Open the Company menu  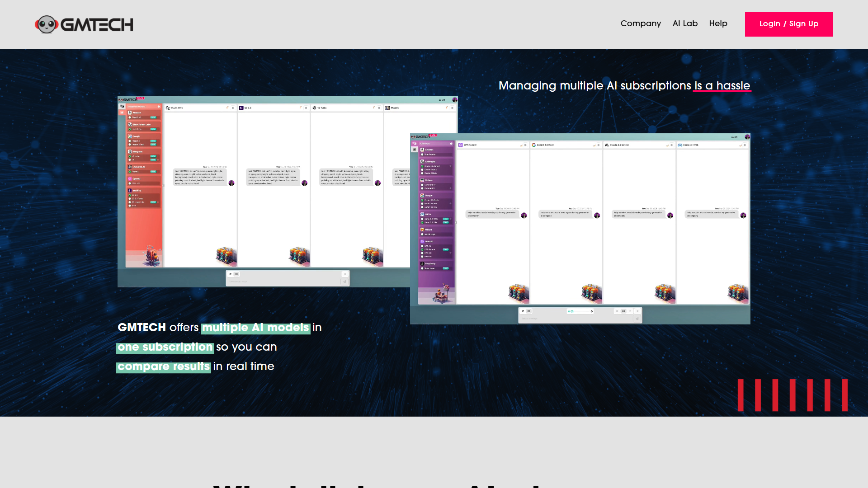(x=641, y=23)
